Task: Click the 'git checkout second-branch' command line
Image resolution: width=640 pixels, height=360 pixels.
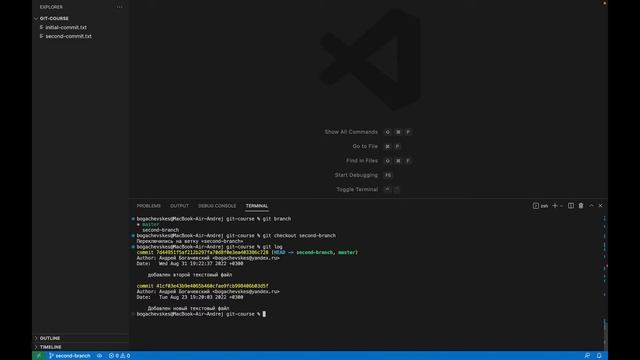Action: 299,236
